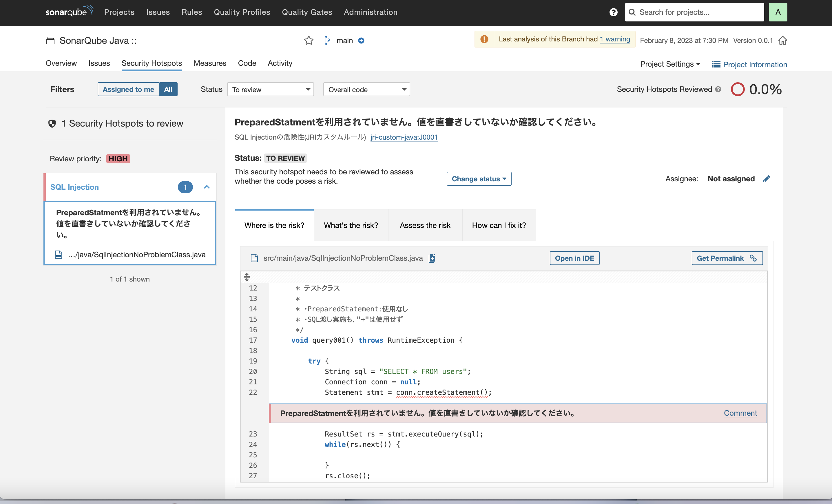
Task: Select the All filter option
Action: tap(168, 89)
